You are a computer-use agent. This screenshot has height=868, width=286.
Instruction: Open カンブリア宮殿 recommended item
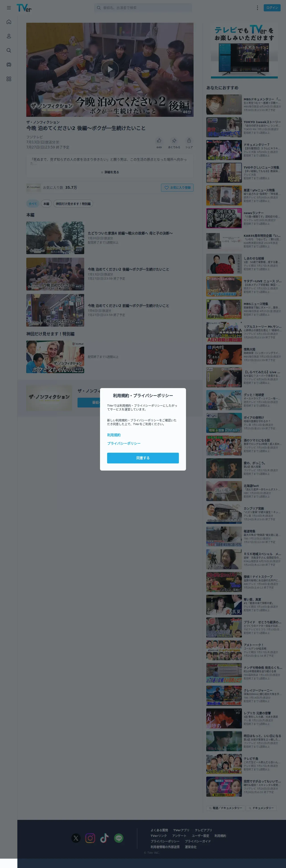click(244, 514)
